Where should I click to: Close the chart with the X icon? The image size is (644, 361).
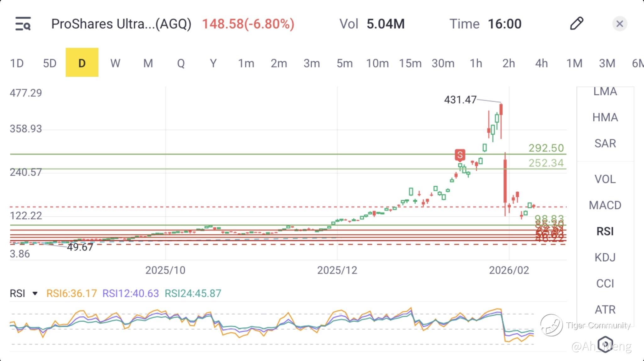point(619,24)
